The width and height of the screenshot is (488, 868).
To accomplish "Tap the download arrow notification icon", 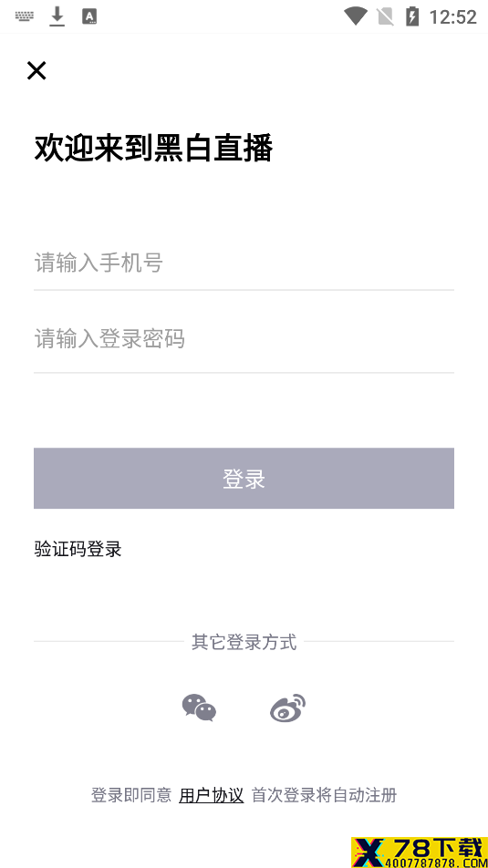I will coord(57,16).
